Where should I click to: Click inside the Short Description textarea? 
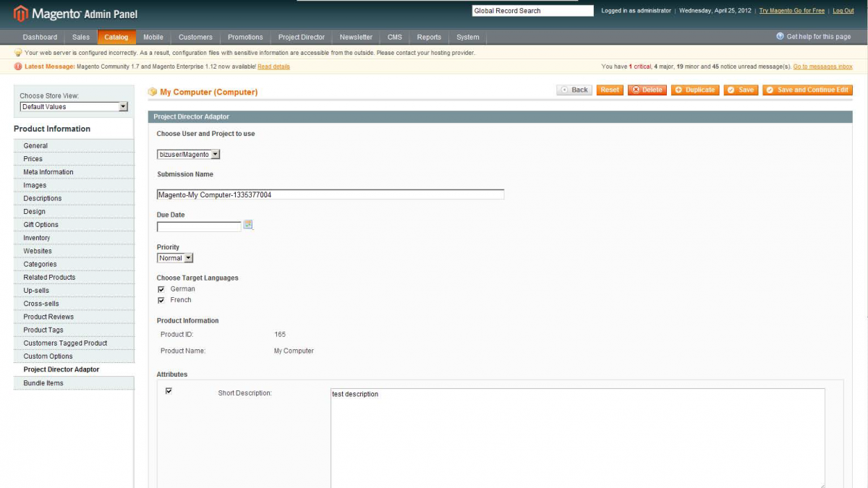pos(578,438)
